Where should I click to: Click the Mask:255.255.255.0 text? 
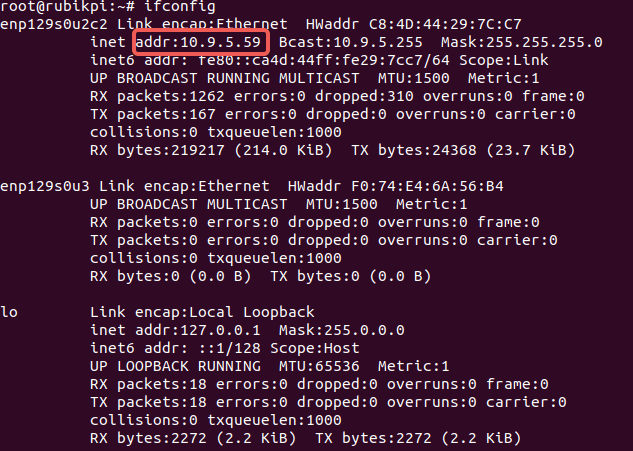click(522, 42)
